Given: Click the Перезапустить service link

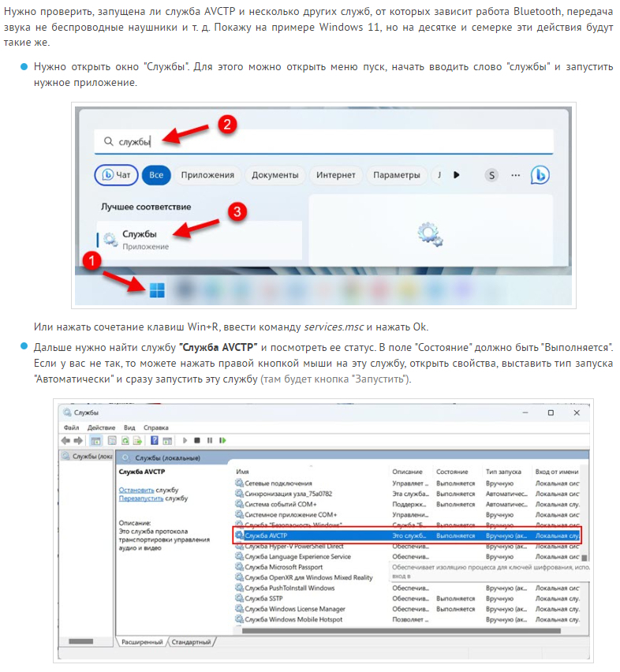Looking at the screenshot, I should (140, 498).
